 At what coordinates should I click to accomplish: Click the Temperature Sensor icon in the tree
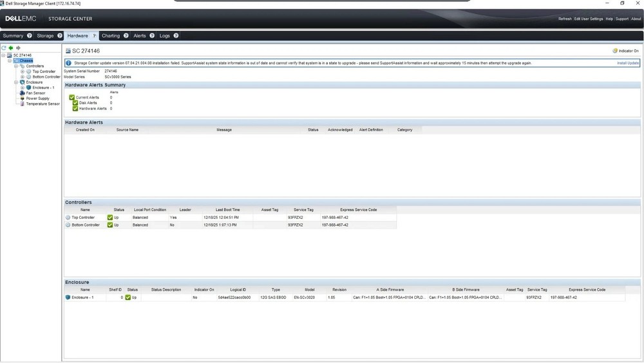pos(22,104)
